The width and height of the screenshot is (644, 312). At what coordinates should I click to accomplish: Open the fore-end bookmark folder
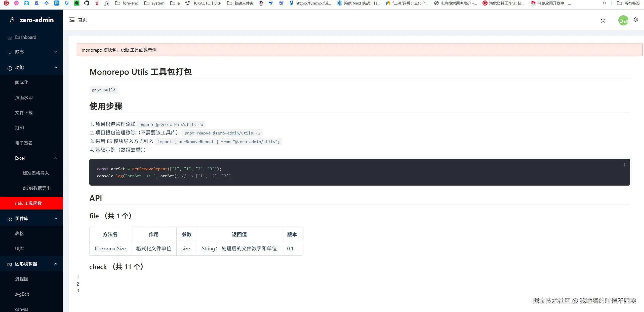click(x=127, y=3)
